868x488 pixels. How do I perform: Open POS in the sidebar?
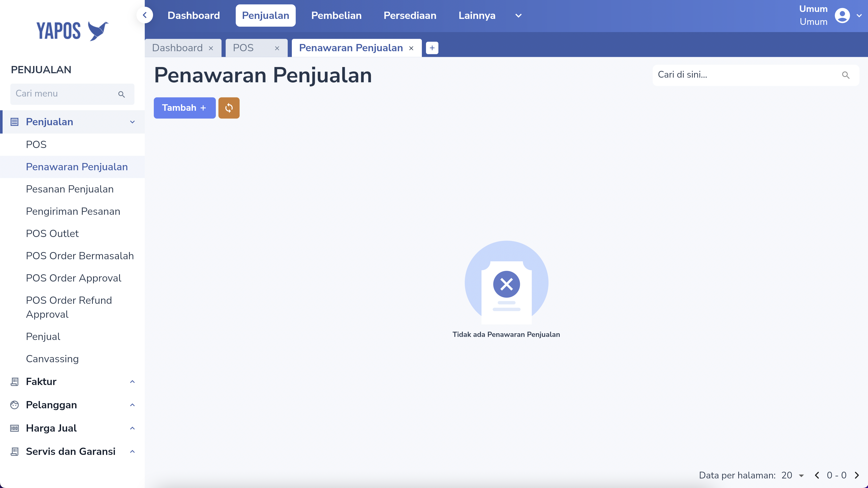tap(72, 144)
